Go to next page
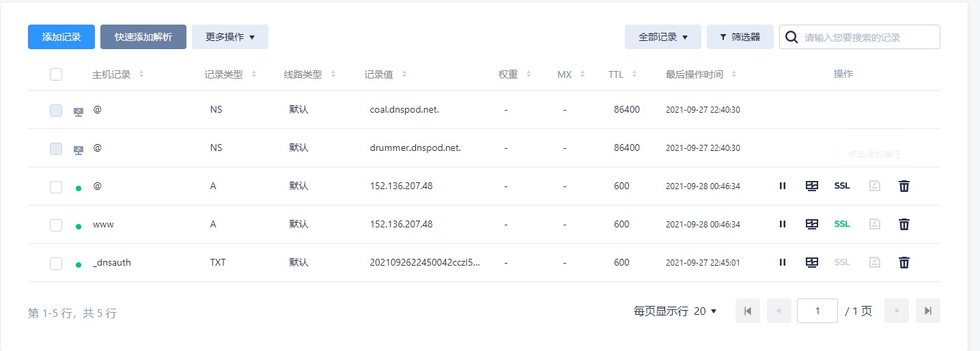Viewport: 980px width, 351px height. pyautogui.click(x=897, y=311)
